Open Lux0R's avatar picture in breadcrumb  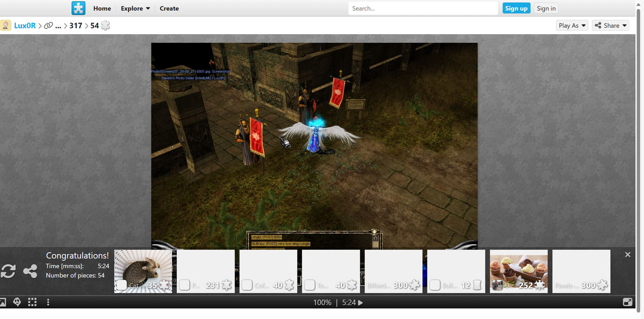[x=6, y=26]
